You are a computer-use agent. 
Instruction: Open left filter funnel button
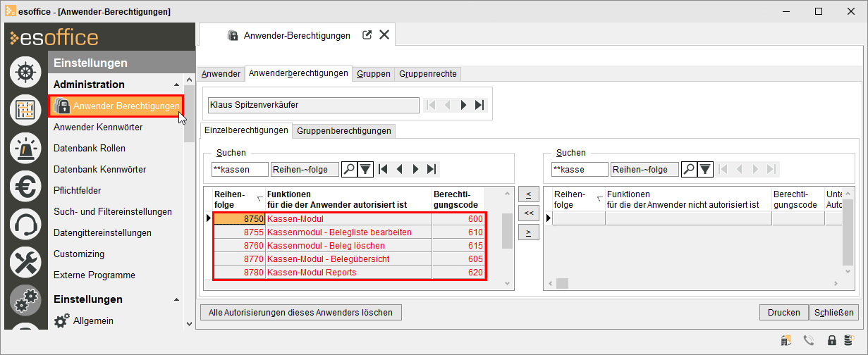(x=365, y=169)
